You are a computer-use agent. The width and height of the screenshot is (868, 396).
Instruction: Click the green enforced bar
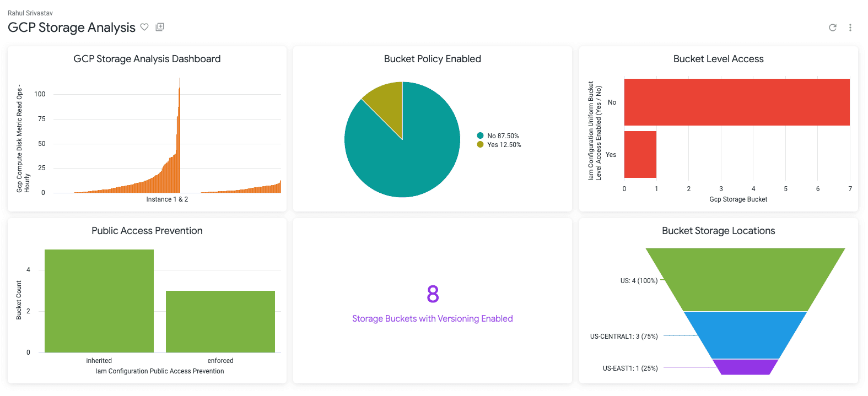click(x=220, y=322)
